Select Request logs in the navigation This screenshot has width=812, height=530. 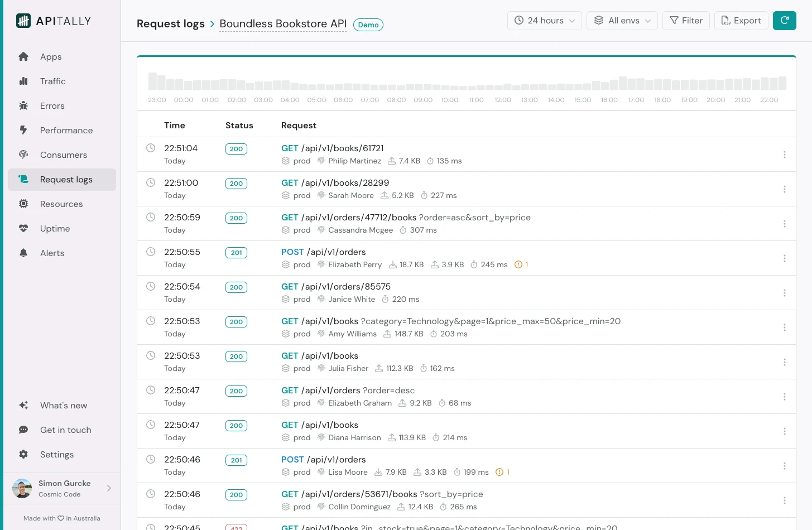pyautogui.click(x=66, y=179)
